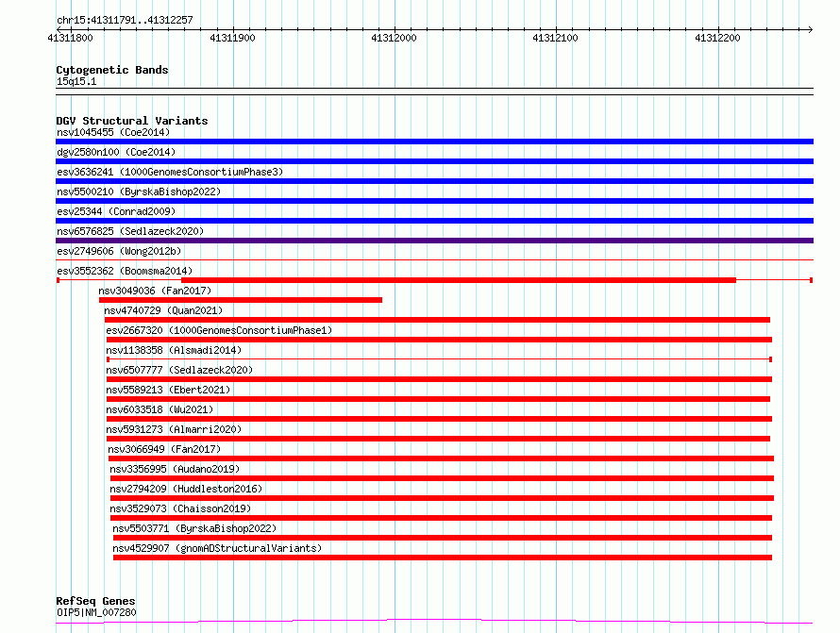
Task: Click the red bar under nsv3356995
Action: (x=442, y=478)
